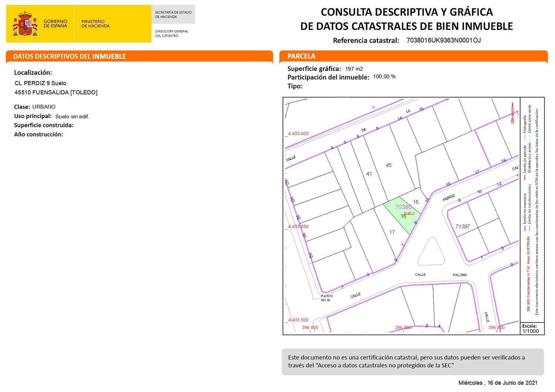Click the Calle Paloma street label
The height and width of the screenshot is (392, 555).
pyautogui.click(x=440, y=275)
